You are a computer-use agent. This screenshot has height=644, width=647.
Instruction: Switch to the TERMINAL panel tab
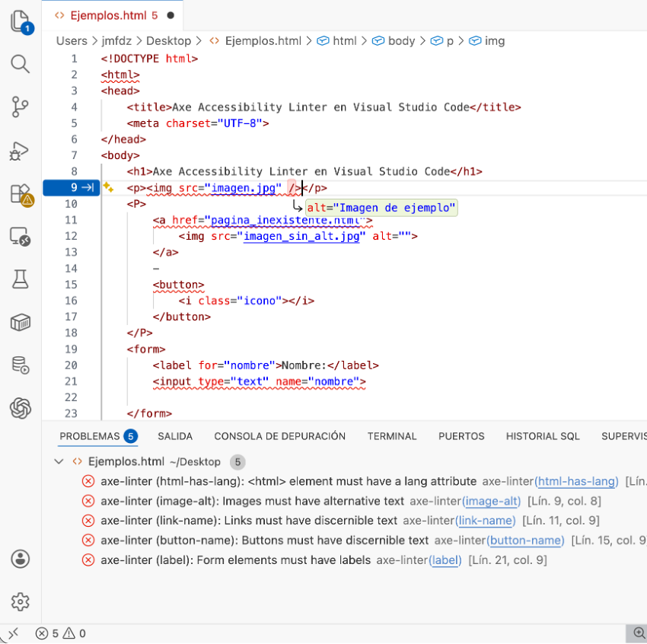[392, 436]
